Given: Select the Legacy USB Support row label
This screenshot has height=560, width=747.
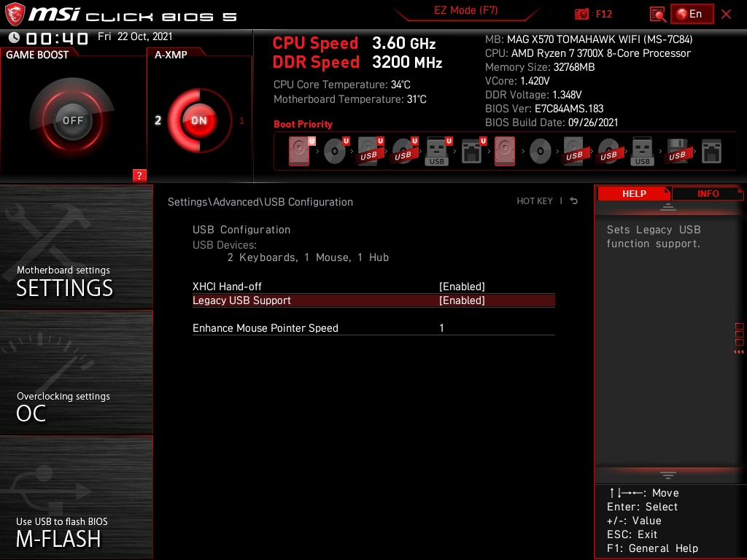Looking at the screenshot, I should coord(241,300).
